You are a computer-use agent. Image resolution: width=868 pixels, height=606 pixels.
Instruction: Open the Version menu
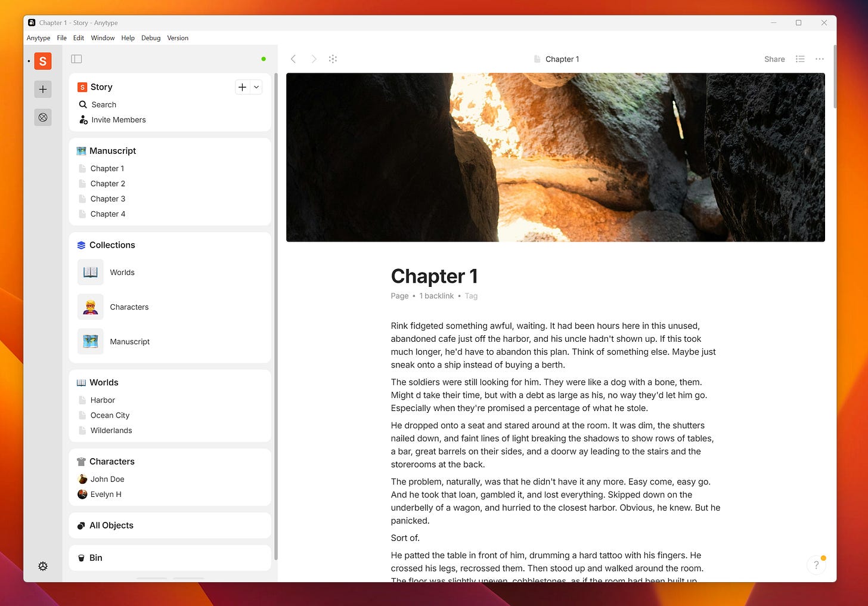[178, 38]
